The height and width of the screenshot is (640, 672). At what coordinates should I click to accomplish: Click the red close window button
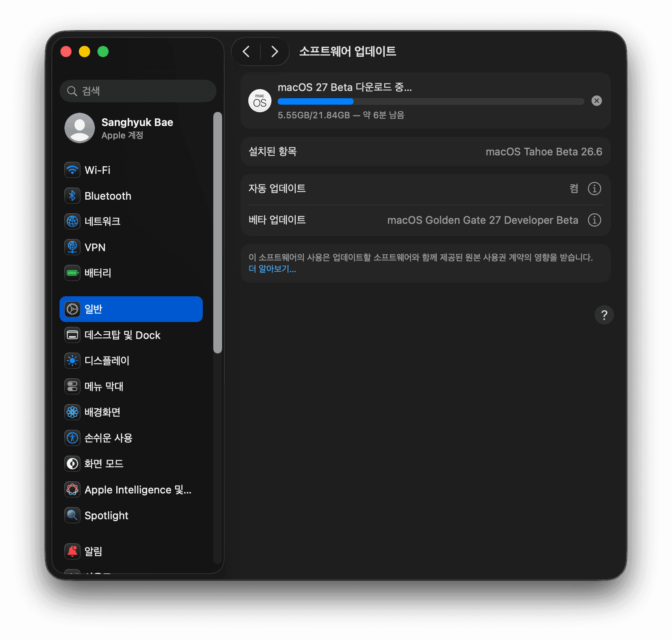click(x=66, y=52)
